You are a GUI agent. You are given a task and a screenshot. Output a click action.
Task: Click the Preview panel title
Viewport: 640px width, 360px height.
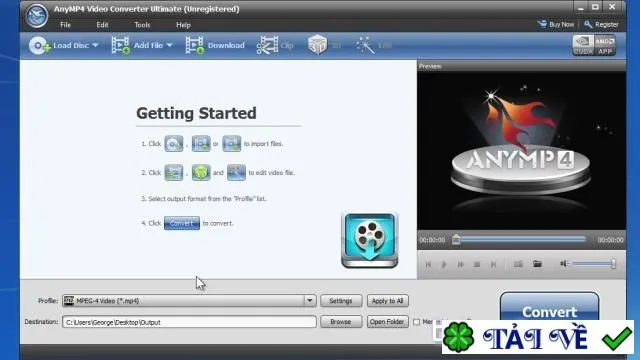[430, 66]
